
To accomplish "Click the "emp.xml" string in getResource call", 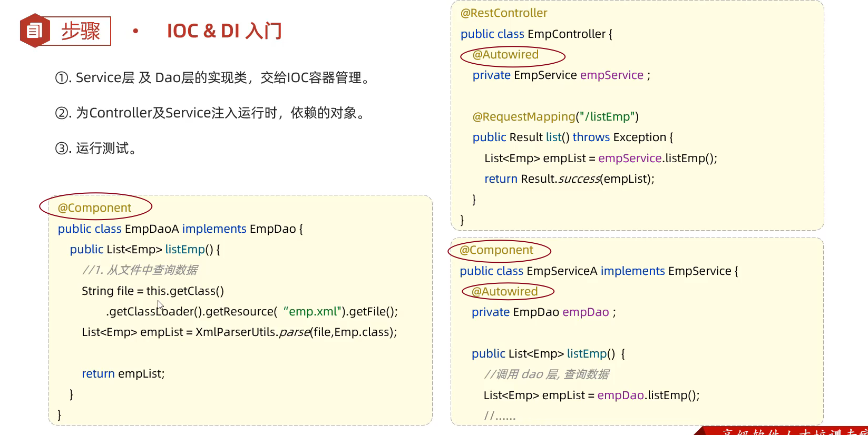I will [x=313, y=312].
